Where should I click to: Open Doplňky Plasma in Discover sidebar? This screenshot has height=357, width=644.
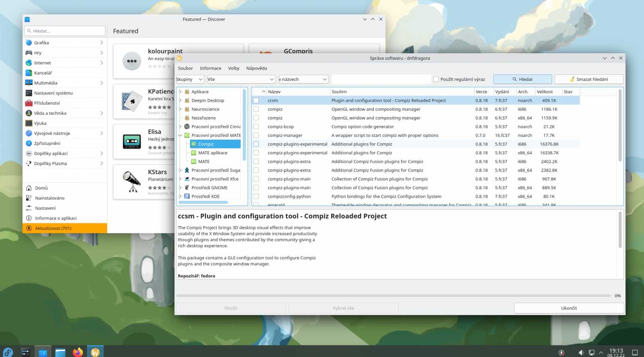coord(64,163)
